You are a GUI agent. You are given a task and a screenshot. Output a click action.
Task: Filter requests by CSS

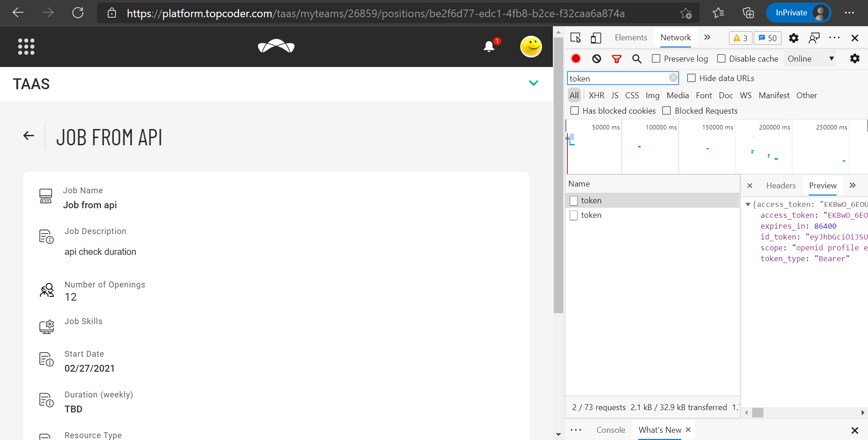(x=632, y=96)
